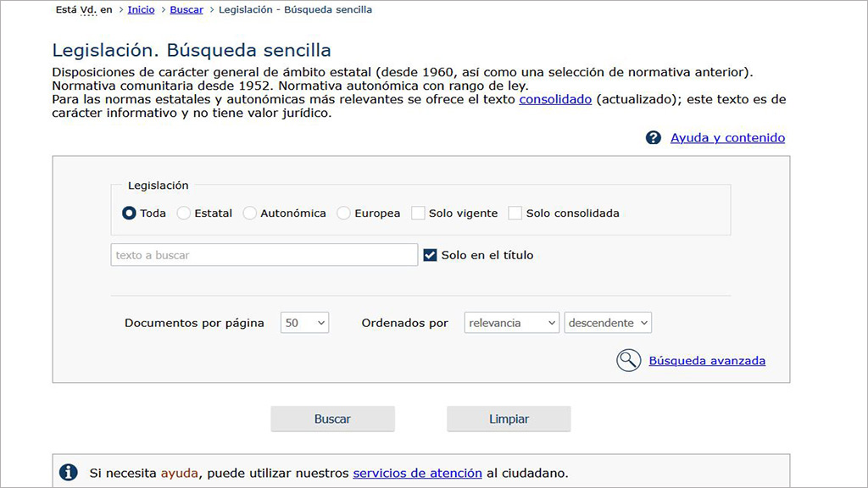The height and width of the screenshot is (488, 868).
Task: Click the Limpiar button
Action: click(x=509, y=419)
